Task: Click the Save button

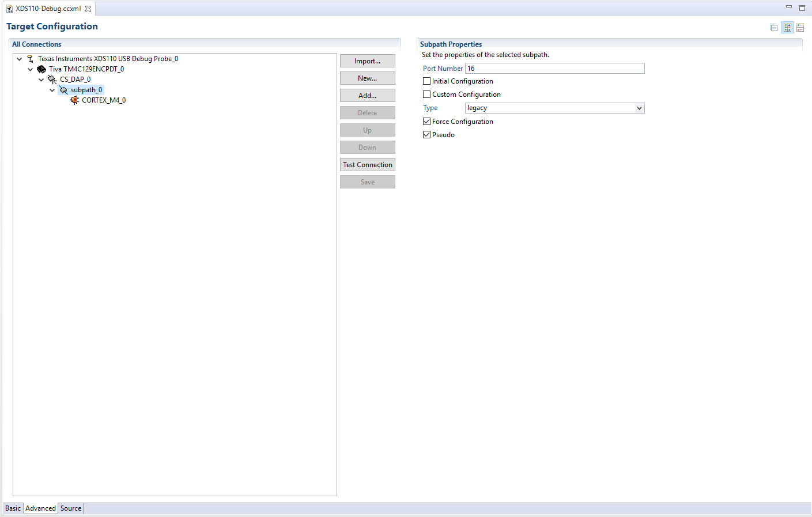Action: tap(368, 182)
